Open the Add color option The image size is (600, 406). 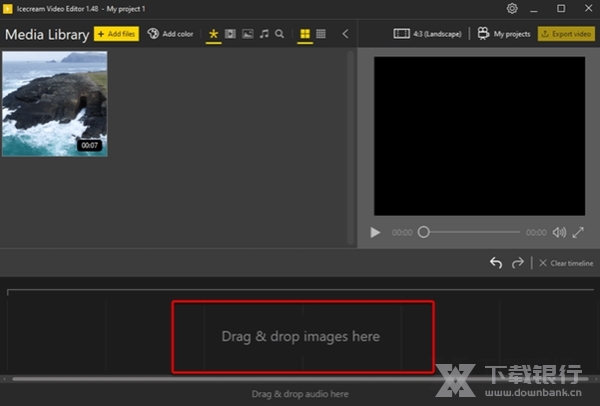pyautogui.click(x=170, y=34)
